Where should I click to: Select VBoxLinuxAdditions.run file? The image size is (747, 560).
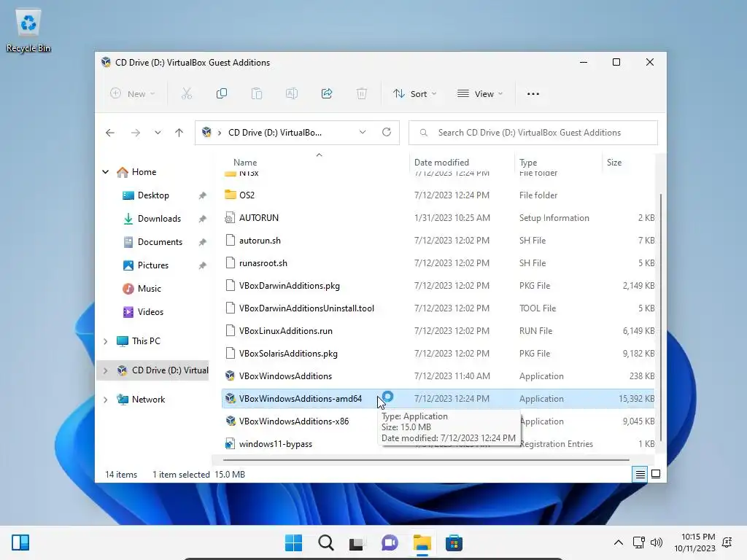pyautogui.click(x=286, y=331)
